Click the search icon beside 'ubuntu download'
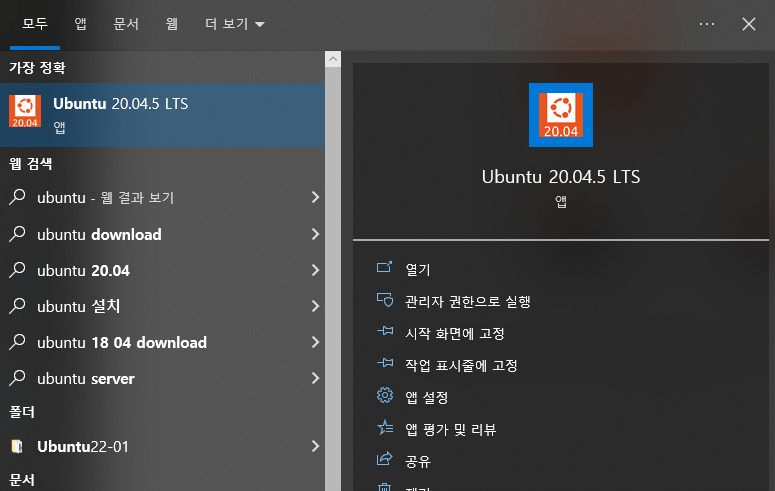Image resolution: width=775 pixels, height=491 pixels. click(x=17, y=233)
